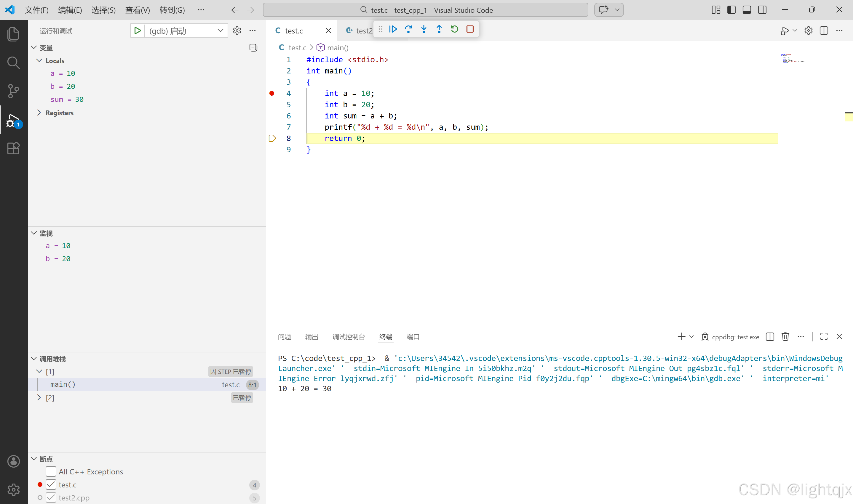Viewport: 853px width, 504px height.
Task: Open the 文件(F) menu
Action: tap(36, 10)
